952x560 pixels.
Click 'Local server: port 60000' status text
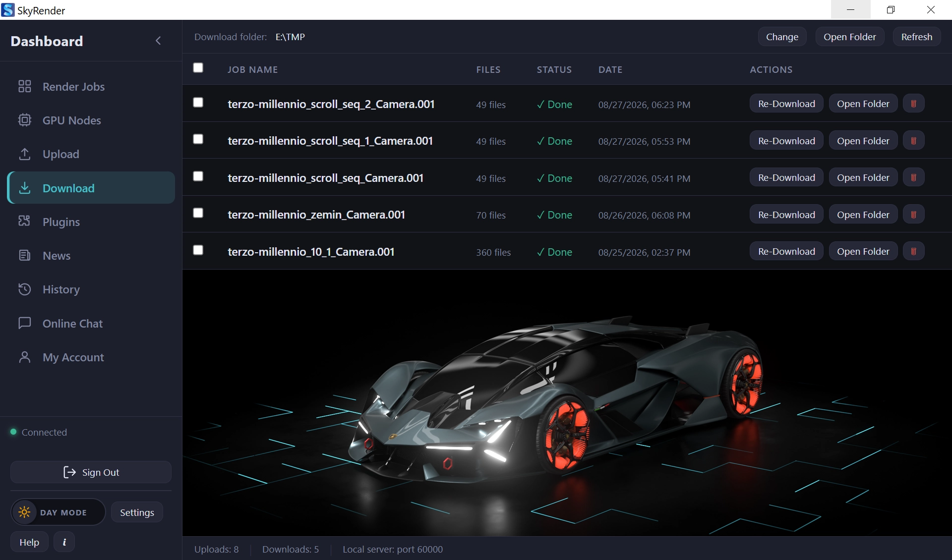393,549
